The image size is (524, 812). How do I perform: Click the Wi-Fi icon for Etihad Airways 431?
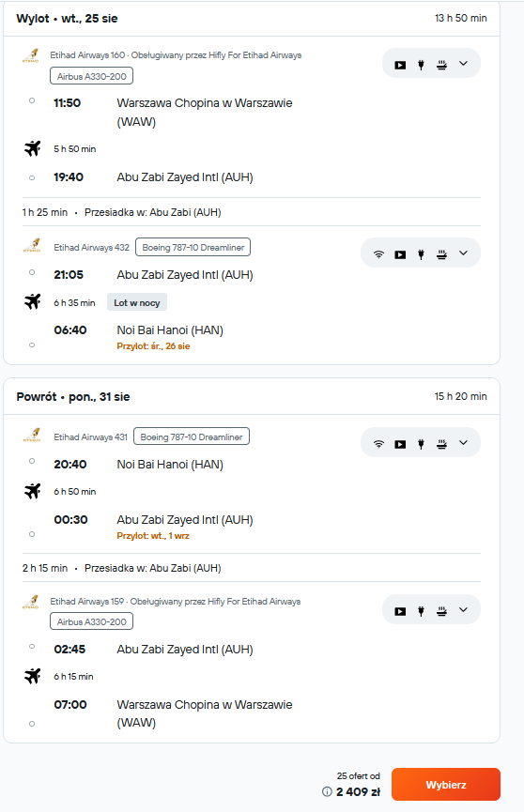[x=378, y=444]
